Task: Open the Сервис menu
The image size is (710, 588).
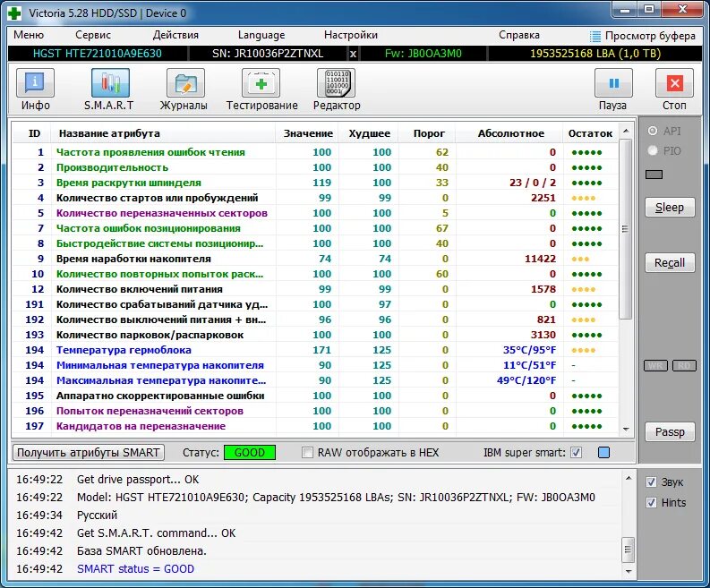Action: pos(93,35)
